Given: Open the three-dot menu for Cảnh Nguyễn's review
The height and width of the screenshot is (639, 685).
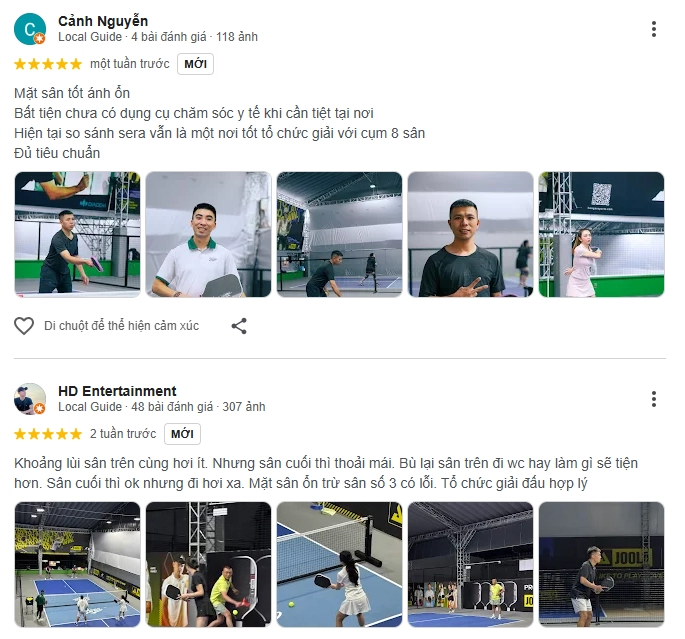Looking at the screenshot, I should [x=654, y=29].
